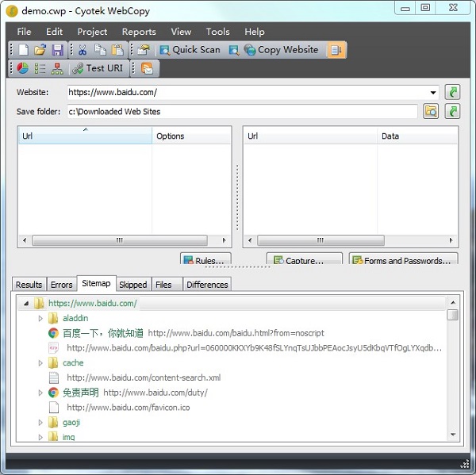Expand the aladdin folder node

(40, 319)
